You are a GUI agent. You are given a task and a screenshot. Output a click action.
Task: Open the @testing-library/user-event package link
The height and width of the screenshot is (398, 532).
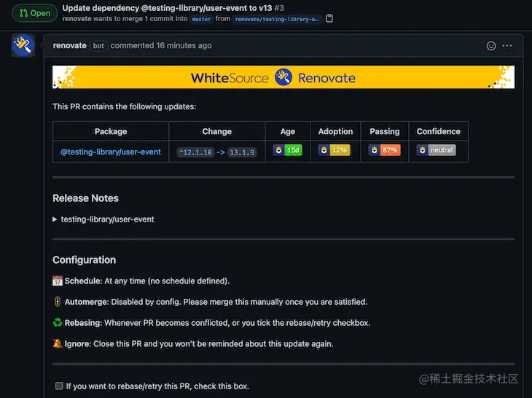click(111, 152)
